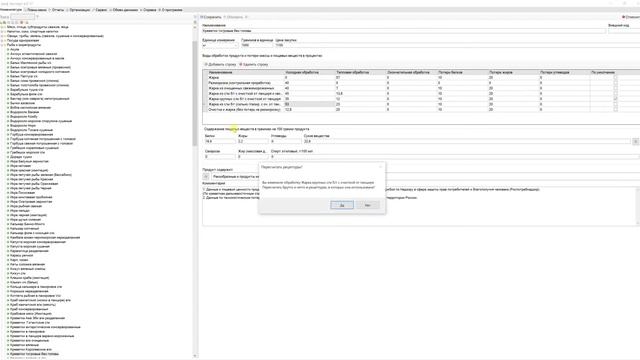Click the Сохранить toolbar button
The height and width of the screenshot is (360, 640).
click(x=211, y=17)
